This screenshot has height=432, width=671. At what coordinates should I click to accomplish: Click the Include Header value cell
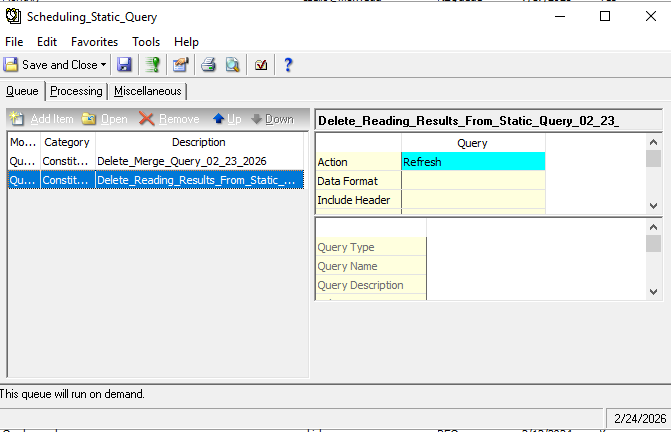(473, 200)
